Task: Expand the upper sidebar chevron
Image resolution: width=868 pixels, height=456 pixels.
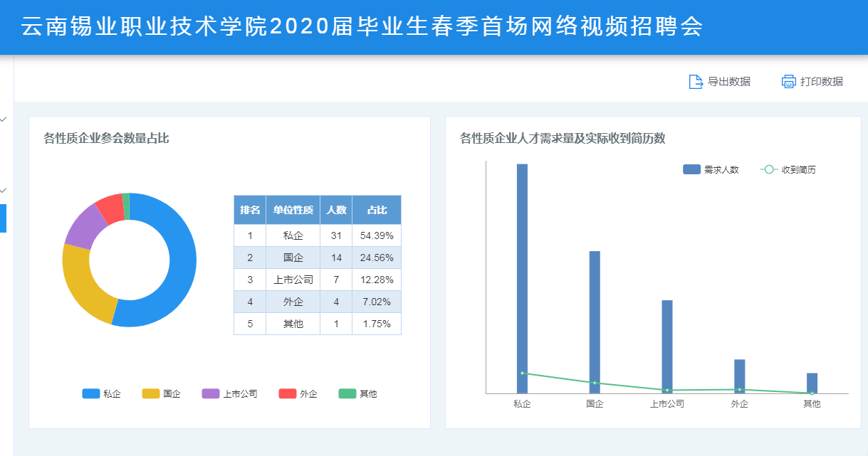Action: [4, 120]
